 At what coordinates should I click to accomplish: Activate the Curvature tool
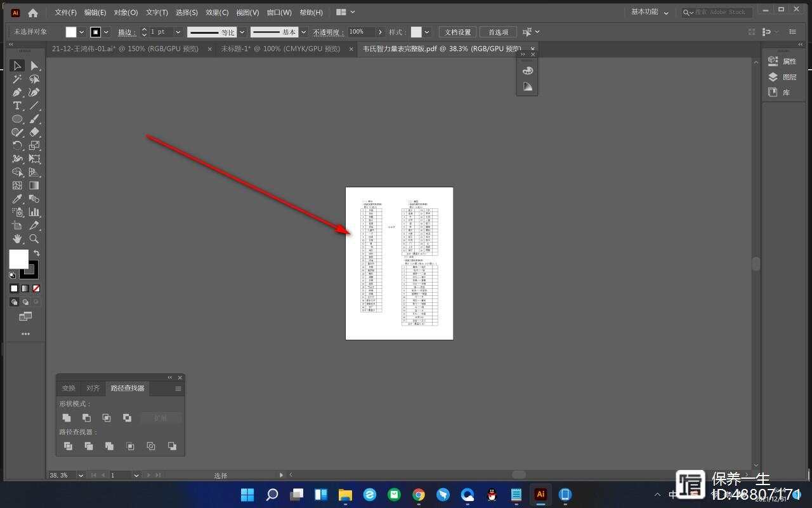coord(34,93)
